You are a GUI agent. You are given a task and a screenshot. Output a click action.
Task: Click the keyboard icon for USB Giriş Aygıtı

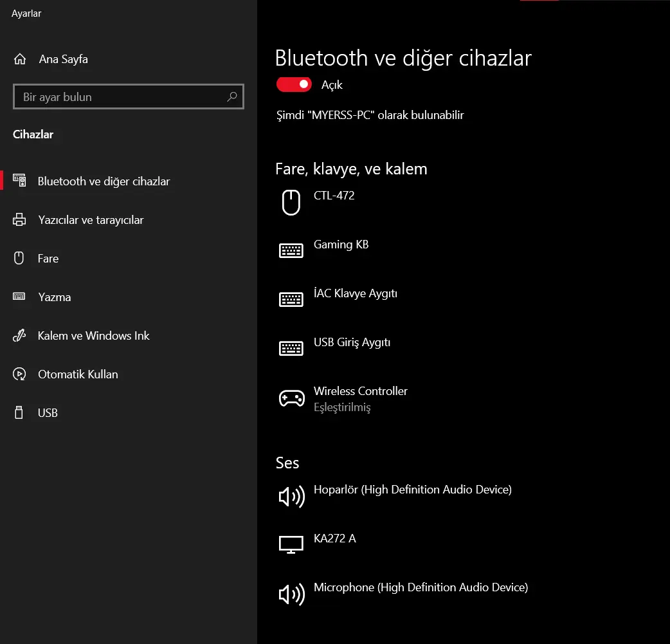click(291, 349)
